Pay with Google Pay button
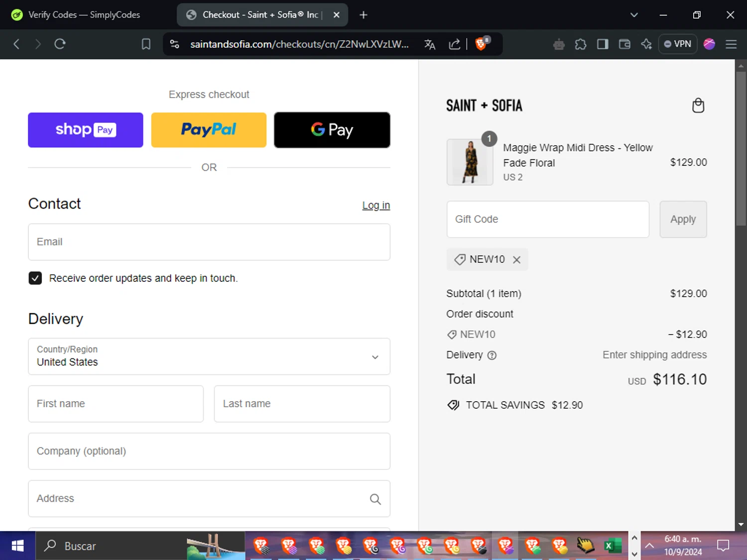 [332, 130]
